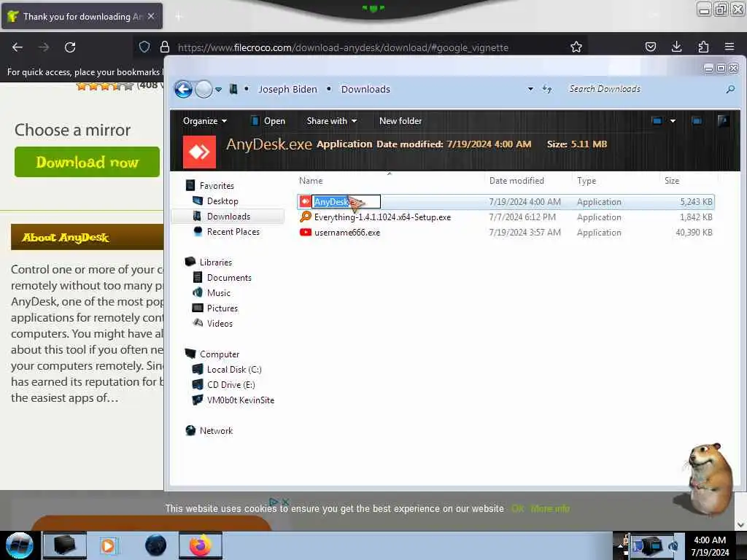Open the taskbar clock 4:00 AM

point(710,540)
